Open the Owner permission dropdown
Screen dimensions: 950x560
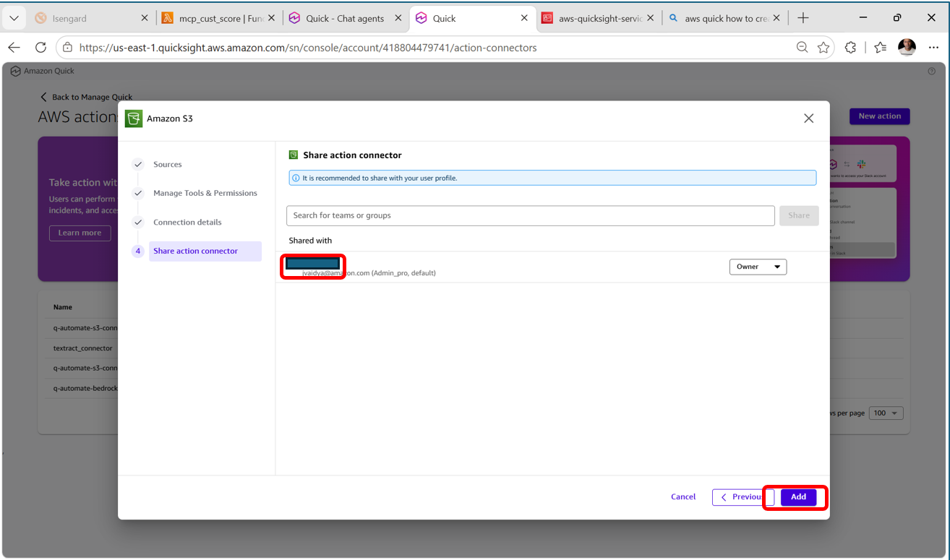[758, 267]
